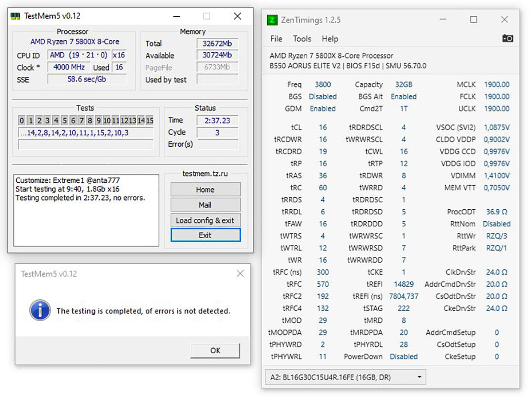Image resolution: width=532 pixels, height=398 pixels.
Task: Click the tRCDRD value 19
Action: point(323,152)
